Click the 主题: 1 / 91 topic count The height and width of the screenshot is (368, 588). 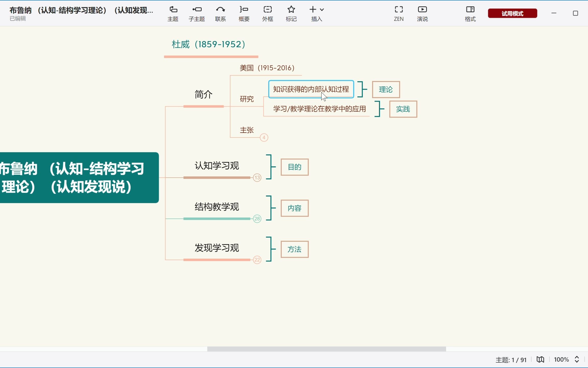(511, 360)
